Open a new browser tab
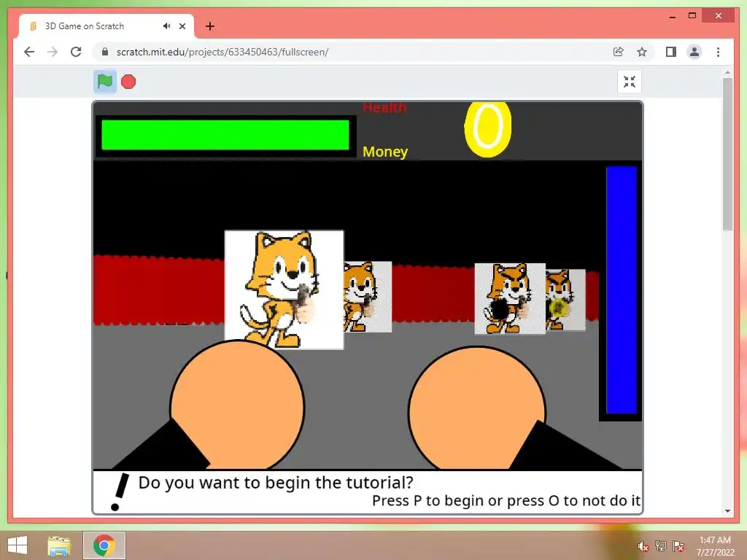 coord(210,26)
